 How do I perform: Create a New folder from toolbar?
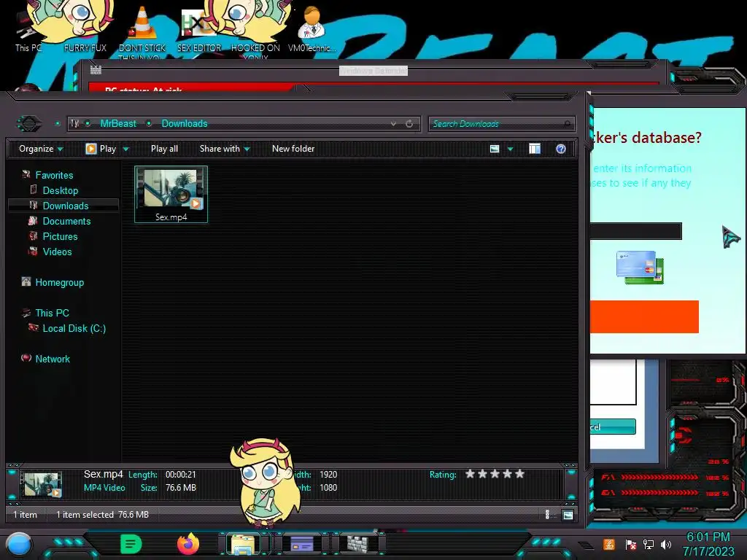click(x=293, y=149)
